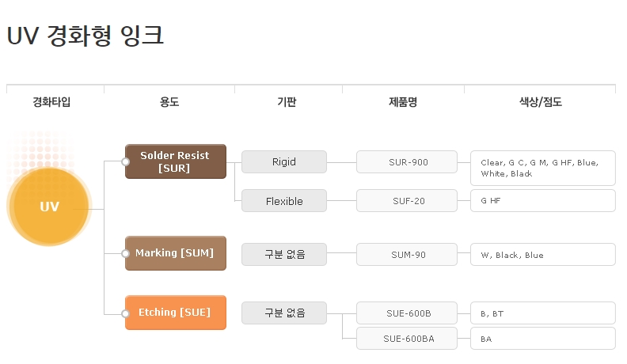Click the 제품명 column header
This screenshot has height=364, width=627.
pos(402,102)
